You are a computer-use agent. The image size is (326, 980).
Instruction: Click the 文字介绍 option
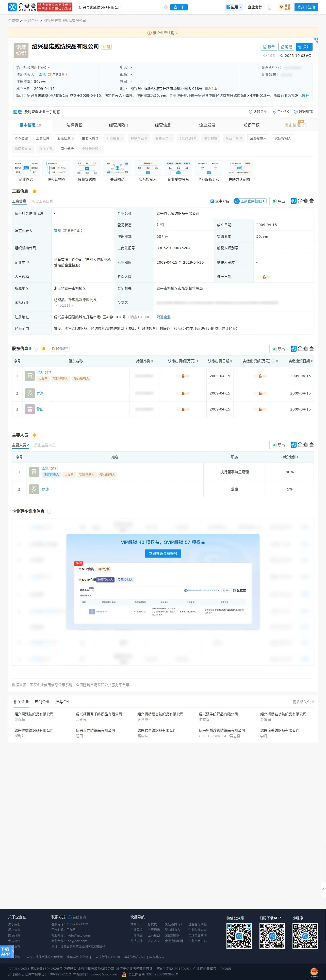(x=220, y=201)
